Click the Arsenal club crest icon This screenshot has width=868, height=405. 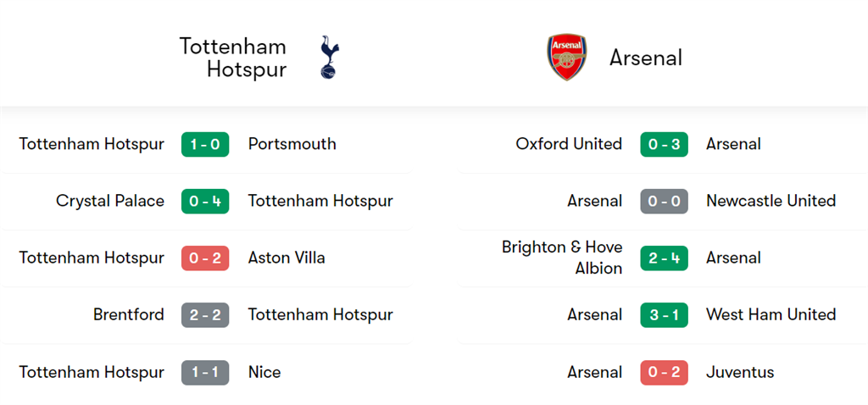(567, 58)
